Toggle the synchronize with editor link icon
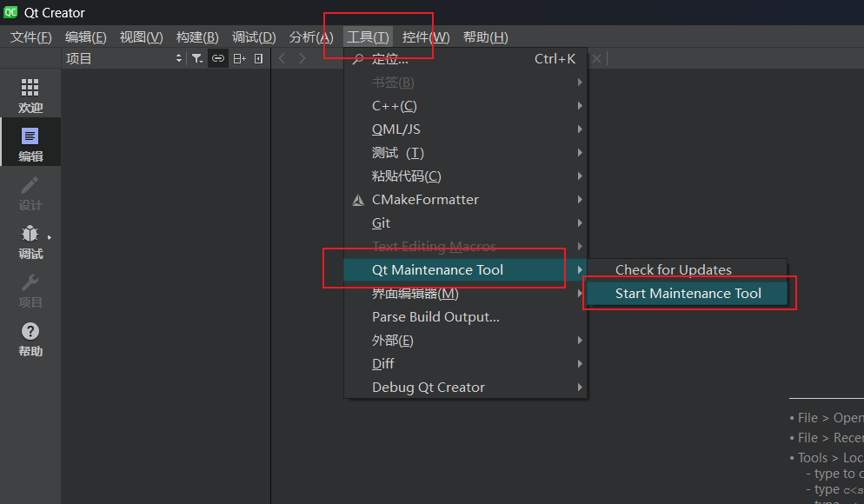The image size is (864, 504). pos(218,58)
